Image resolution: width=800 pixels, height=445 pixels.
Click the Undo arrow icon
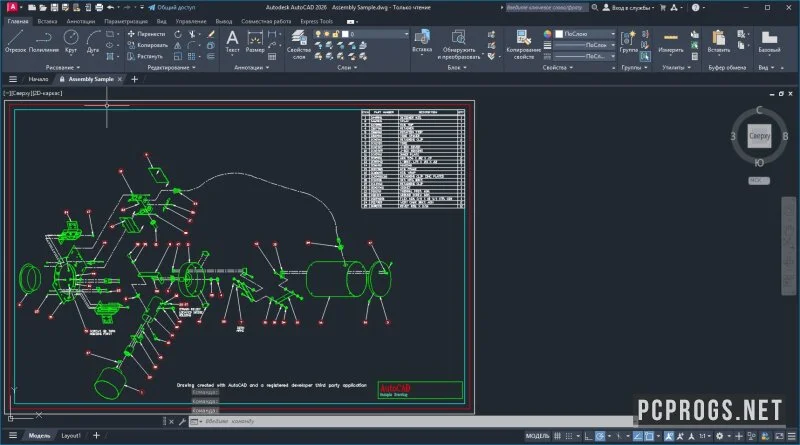(110, 8)
